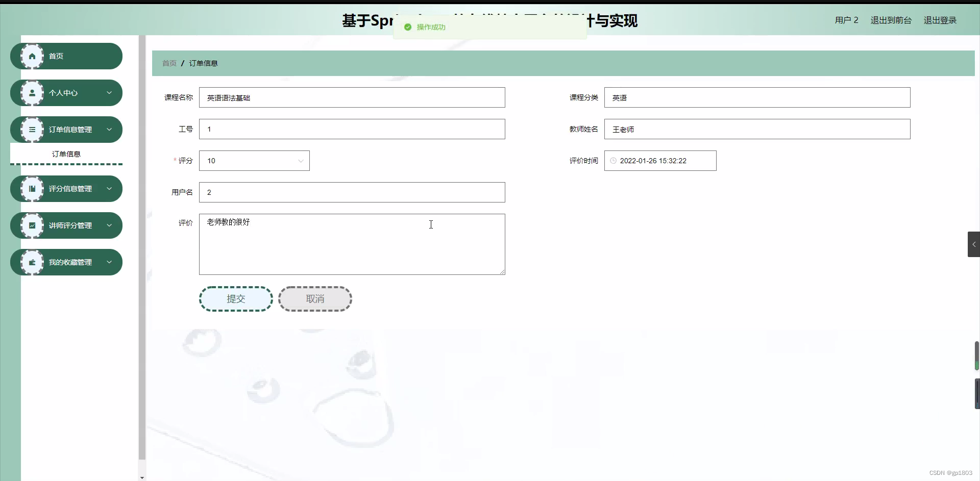Open the 首页 sidebar menu
The image size is (980, 481).
point(66,56)
